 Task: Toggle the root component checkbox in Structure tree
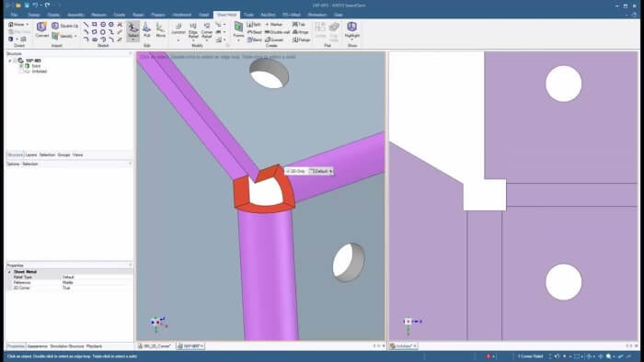point(16,61)
